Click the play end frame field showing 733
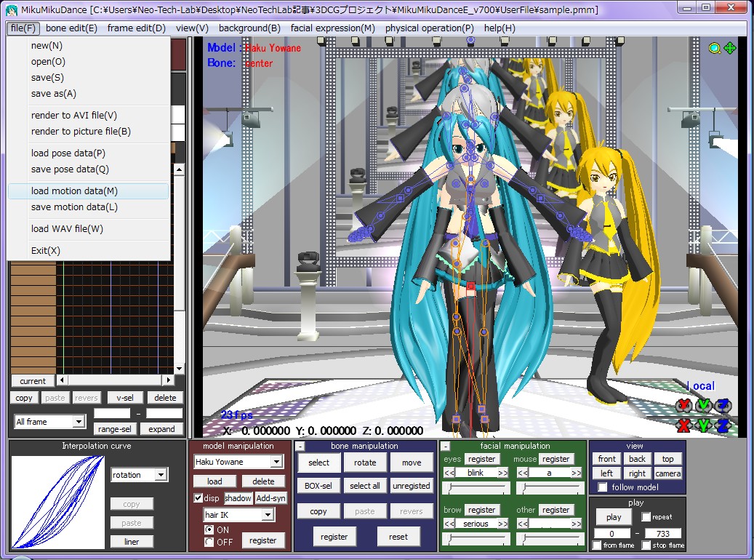Screen dimensions: 754x560 [662, 534]
